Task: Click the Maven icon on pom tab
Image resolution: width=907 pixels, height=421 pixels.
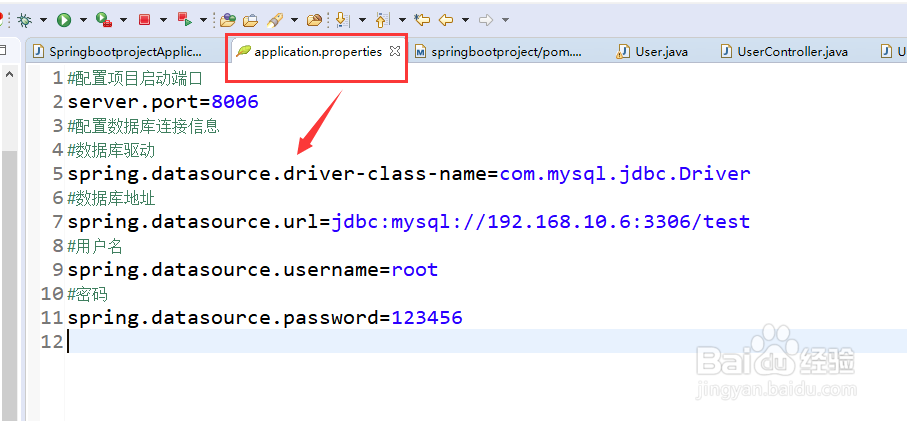Action: [421, 51]
